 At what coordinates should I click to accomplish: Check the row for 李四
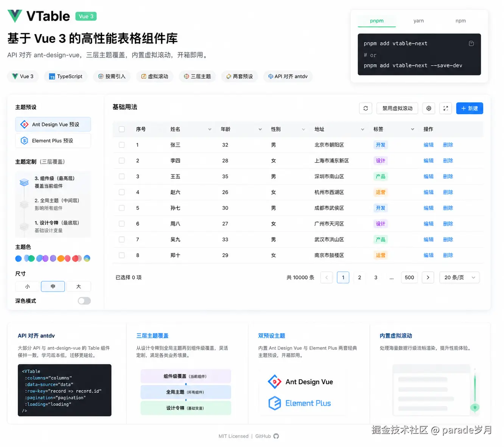tap(122, 160)
